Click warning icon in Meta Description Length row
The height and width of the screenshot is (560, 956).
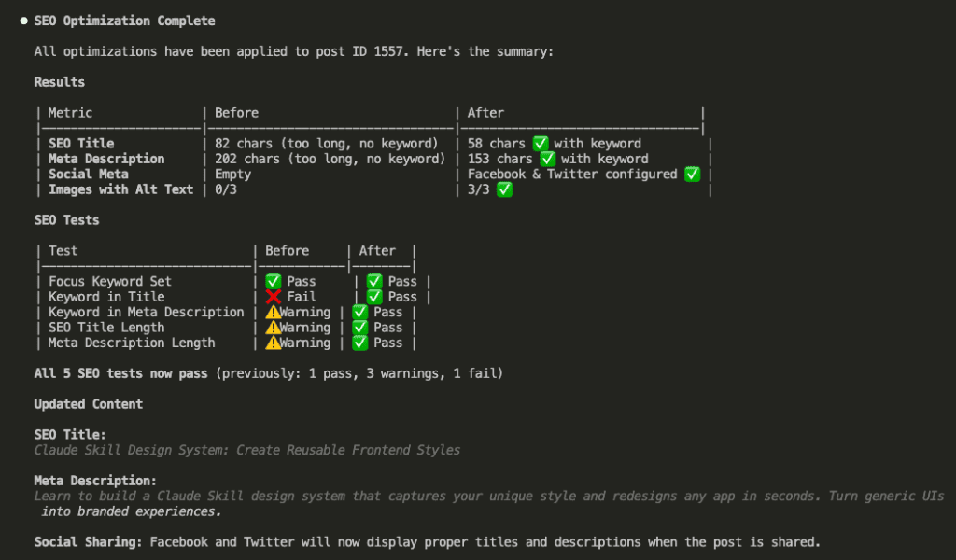274,343
